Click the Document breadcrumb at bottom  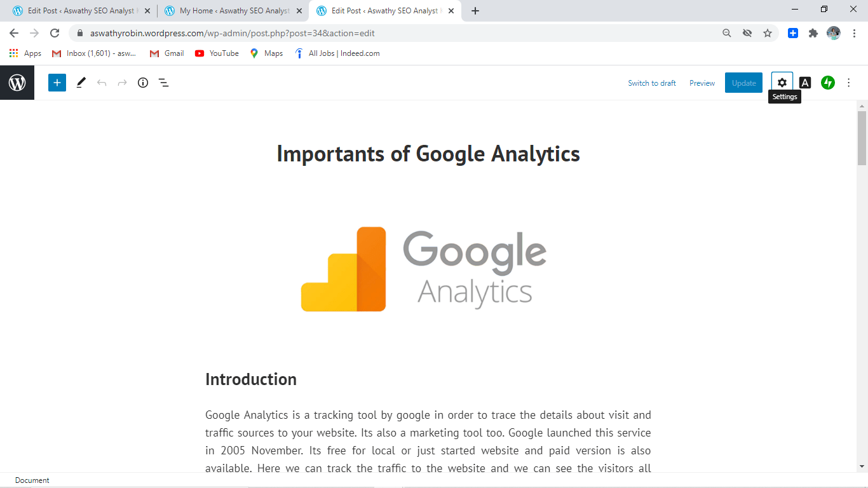click(x=32, y=480)
